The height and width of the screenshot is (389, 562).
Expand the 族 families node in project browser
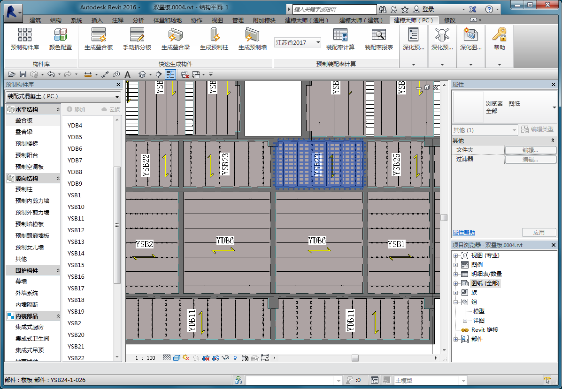click(456, 293)
